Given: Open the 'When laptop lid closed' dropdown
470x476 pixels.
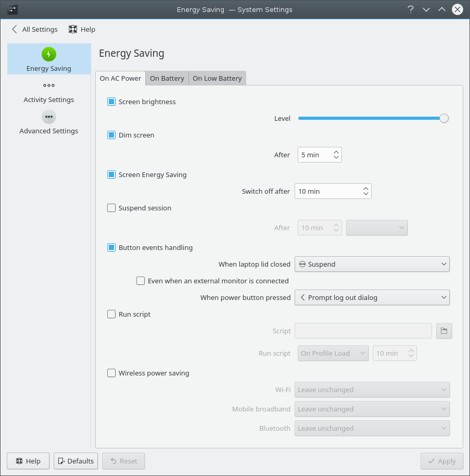Looking at the screenshot, I should [372, 264].
